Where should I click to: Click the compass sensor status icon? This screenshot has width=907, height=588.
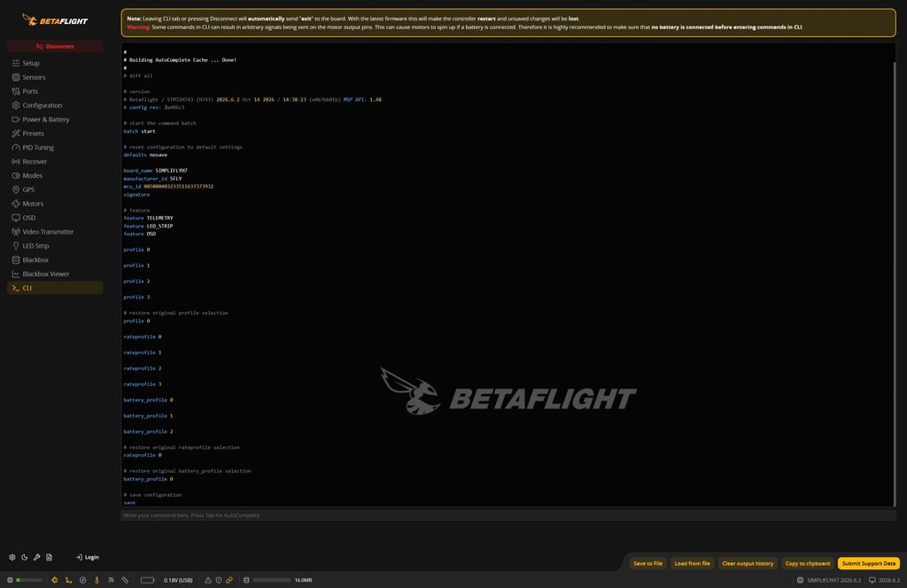tap(82, 580)
